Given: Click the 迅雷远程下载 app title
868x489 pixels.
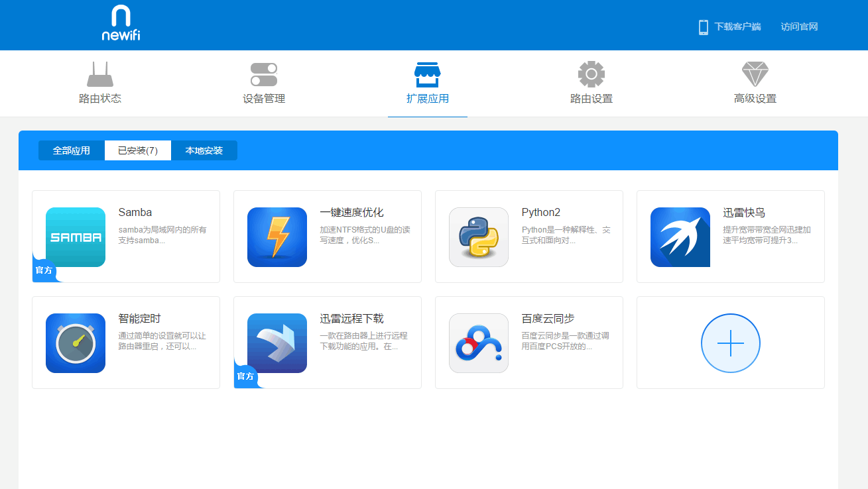Looking at the screenshot, I should [x=352, y=319].
